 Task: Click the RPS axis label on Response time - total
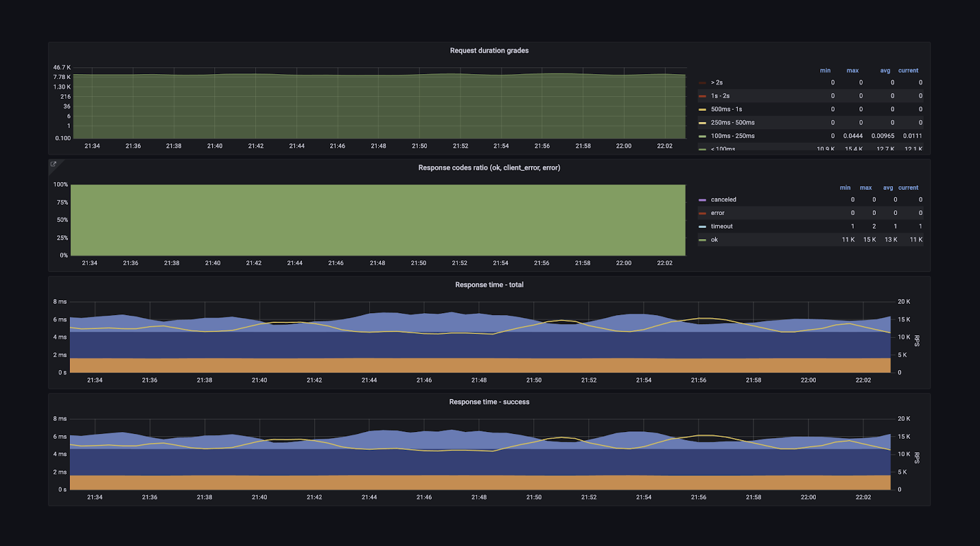click(917, 341)
